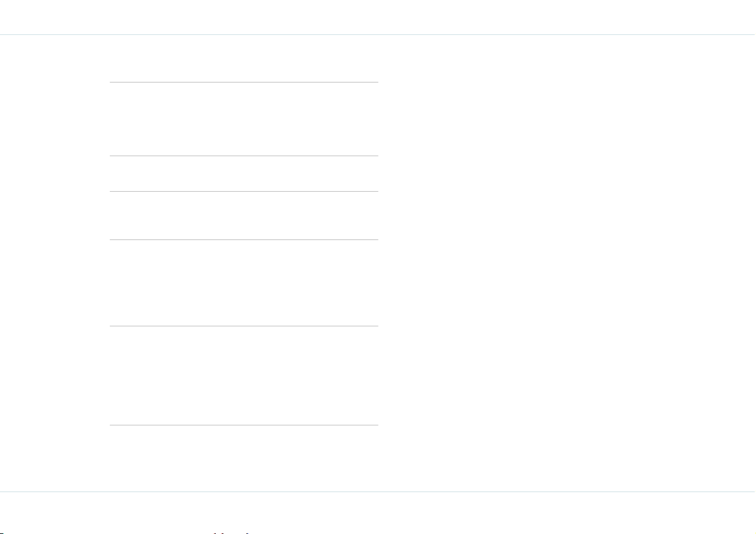Click the last gray divider in content column
Viewport: 756px width, 534px height.
coord(244,425)
